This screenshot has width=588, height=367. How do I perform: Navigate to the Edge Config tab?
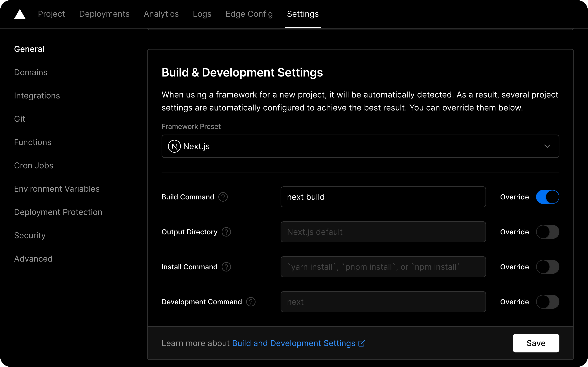[249, 14]
